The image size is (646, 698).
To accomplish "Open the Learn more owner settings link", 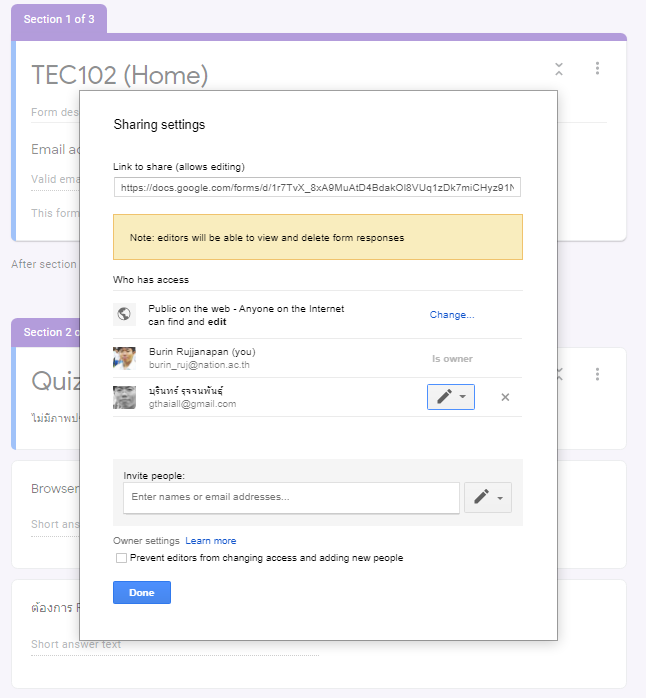I will pyautogui.click(x=210, y=541).
